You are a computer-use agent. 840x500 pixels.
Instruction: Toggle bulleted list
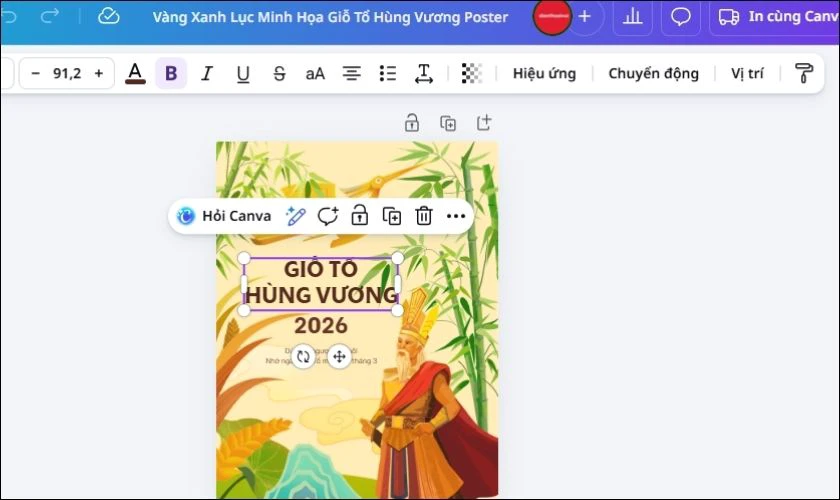[387, 73]
